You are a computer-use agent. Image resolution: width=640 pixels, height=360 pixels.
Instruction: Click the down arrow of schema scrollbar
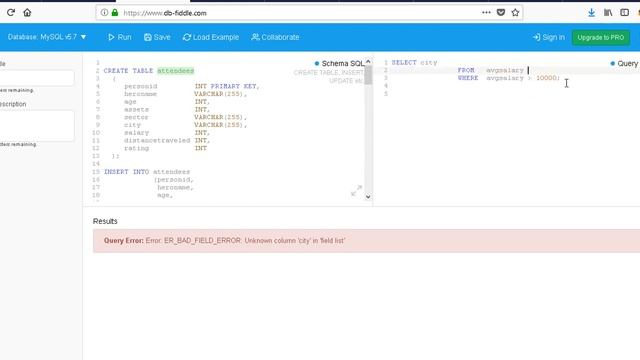368,197
